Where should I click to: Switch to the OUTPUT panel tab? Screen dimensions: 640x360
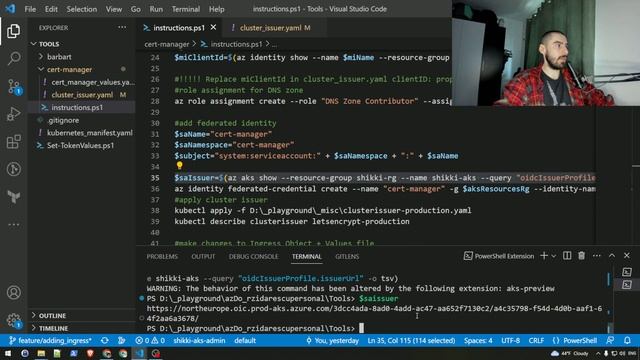[x=203, y=256]
